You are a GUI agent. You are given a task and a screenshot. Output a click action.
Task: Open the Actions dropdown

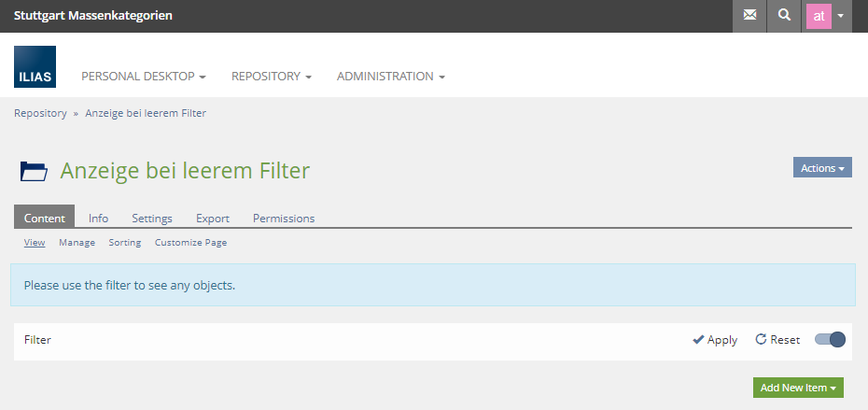[x=822, y=168]
